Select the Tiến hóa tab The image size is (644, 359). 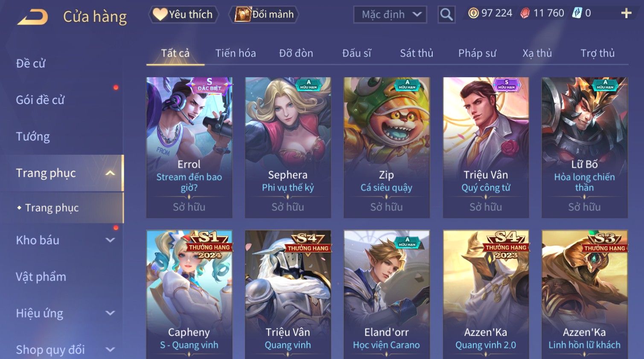[236, 53]
